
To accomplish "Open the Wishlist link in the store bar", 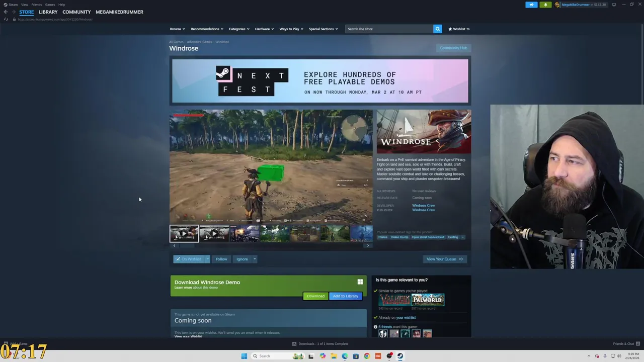I will (459, 29).
